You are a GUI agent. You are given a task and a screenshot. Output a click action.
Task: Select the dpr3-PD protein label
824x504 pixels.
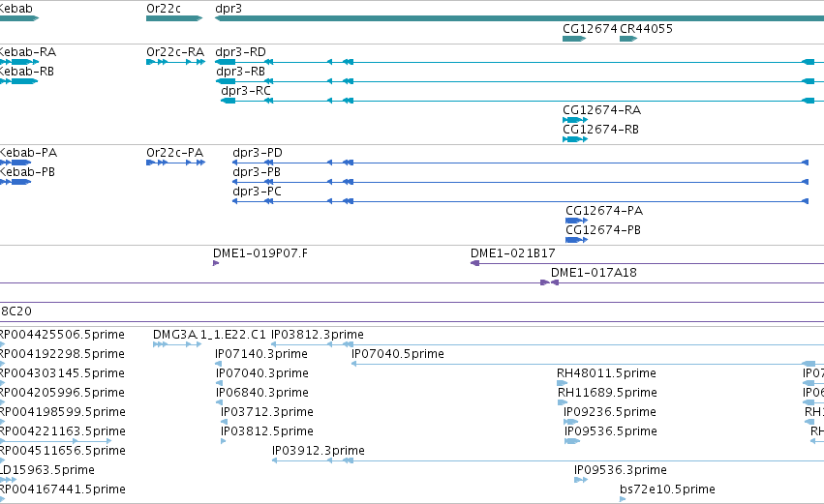[x=258, y=153]
